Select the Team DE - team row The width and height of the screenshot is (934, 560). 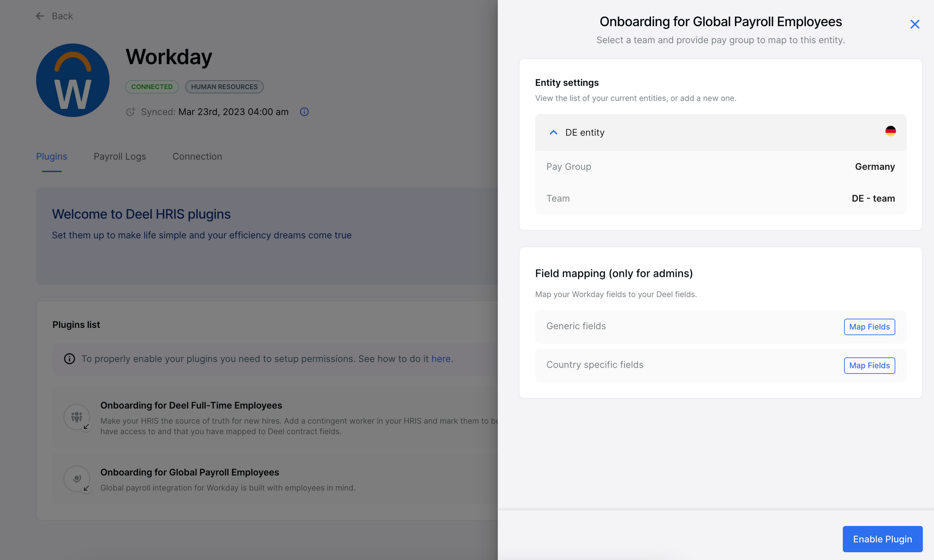click(721, 198)
